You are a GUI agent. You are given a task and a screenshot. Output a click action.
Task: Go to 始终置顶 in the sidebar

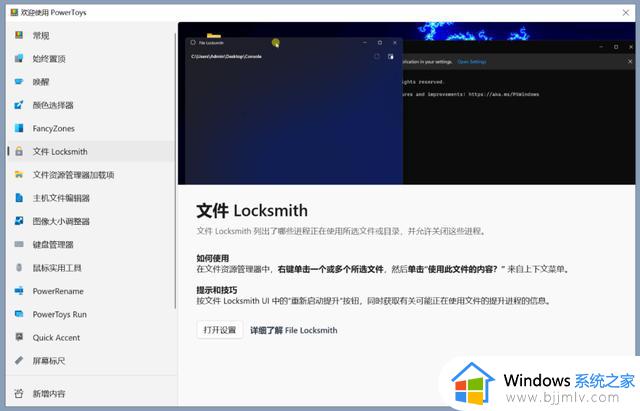click(x=49, y=59)
